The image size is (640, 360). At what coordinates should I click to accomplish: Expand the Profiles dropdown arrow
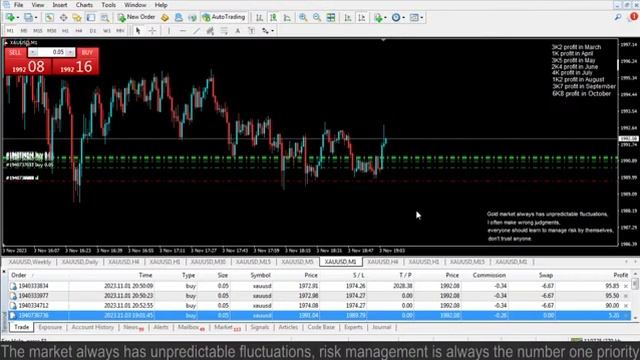pyautogui.click(x=36, y=18)
